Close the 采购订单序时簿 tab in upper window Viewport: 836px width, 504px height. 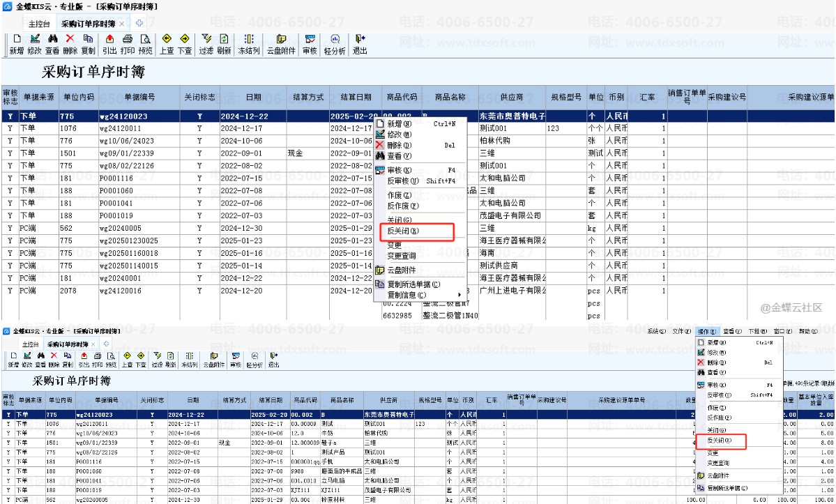pyautogui.click(x=121, y=24)
